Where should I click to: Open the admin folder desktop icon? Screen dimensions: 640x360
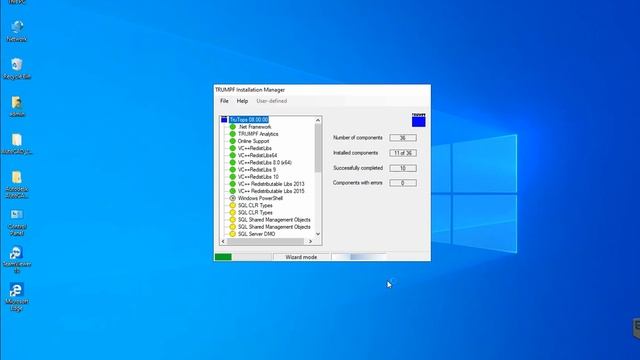(x=17, y=106)
